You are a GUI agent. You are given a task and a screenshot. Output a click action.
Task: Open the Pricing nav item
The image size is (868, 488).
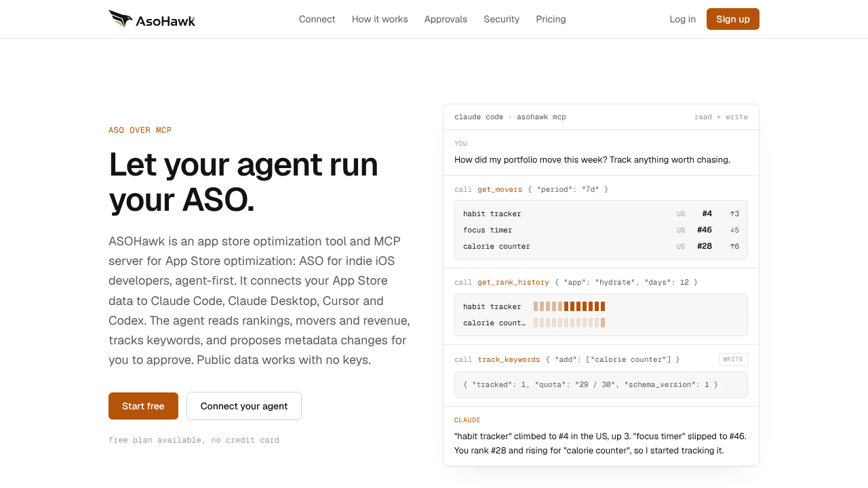[x=551, y=19]
